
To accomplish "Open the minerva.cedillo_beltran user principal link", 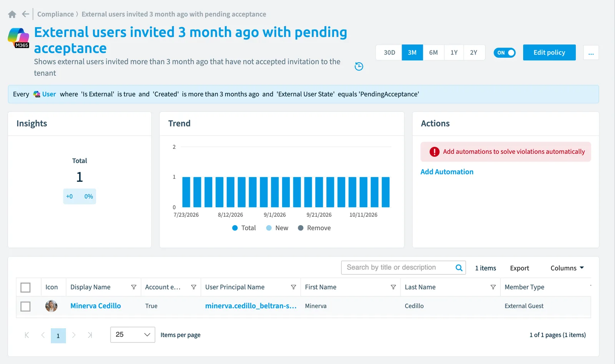I will click(251, 306).
